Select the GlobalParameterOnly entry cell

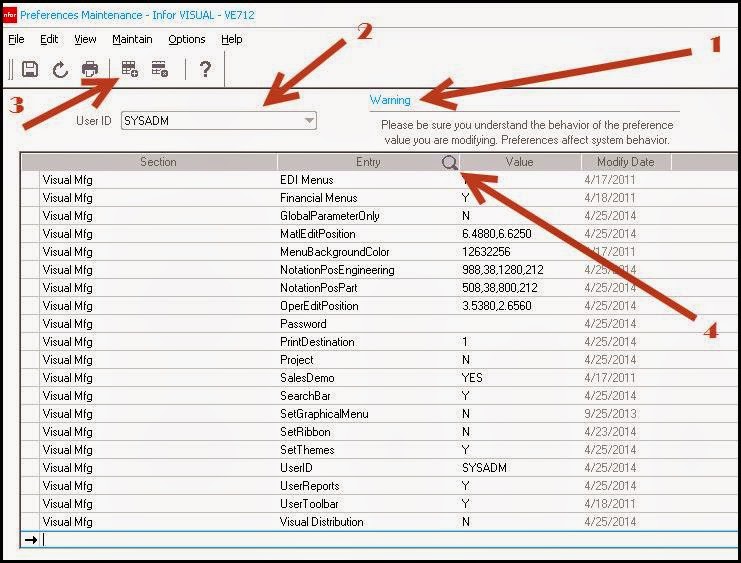point(368,216)
